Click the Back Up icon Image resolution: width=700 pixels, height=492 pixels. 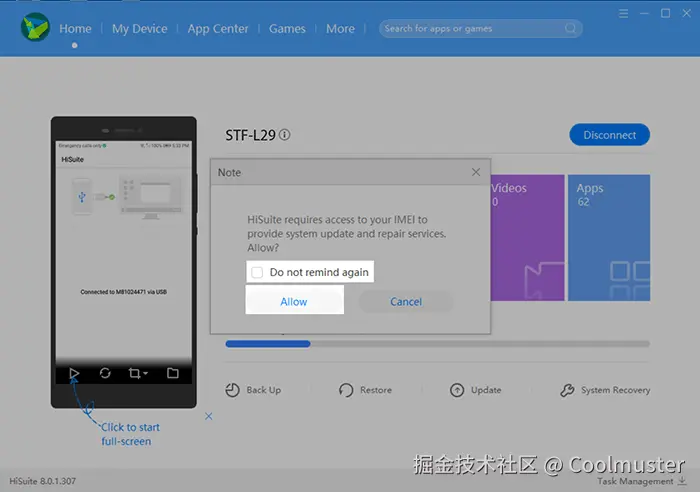(232, 390)
